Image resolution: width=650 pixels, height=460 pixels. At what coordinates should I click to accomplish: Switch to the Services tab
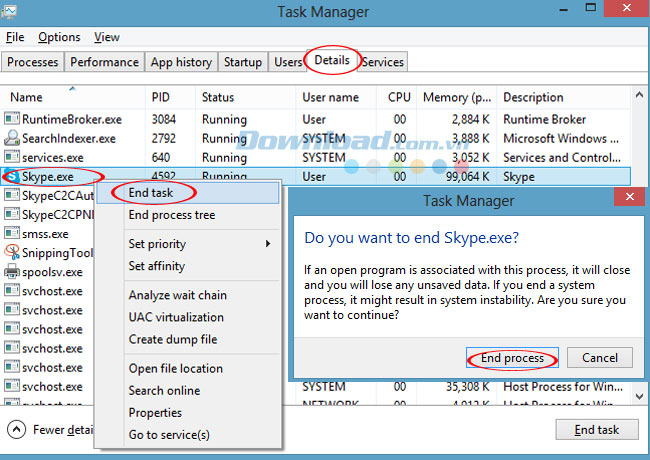(x=383, y=62)
